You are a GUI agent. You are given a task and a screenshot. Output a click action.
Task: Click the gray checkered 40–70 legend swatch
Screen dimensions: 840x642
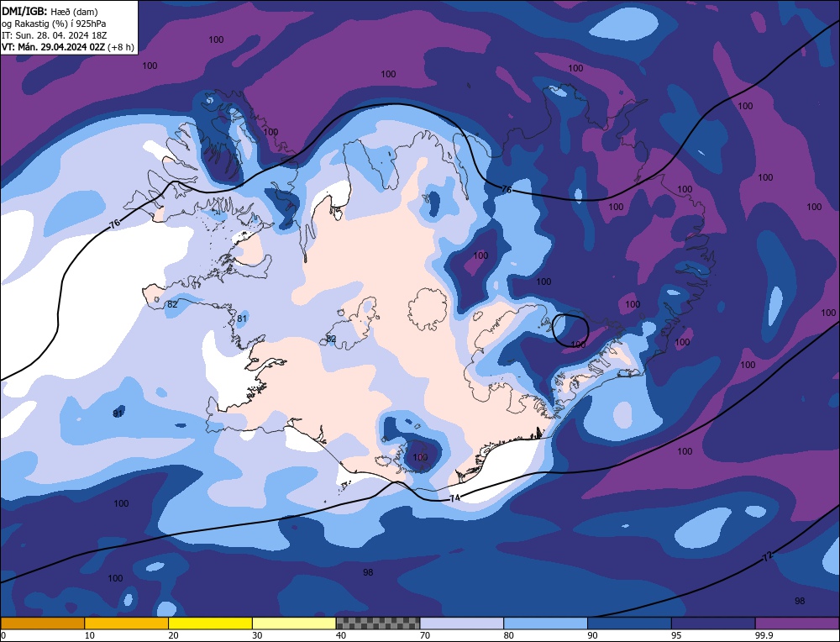378,624
